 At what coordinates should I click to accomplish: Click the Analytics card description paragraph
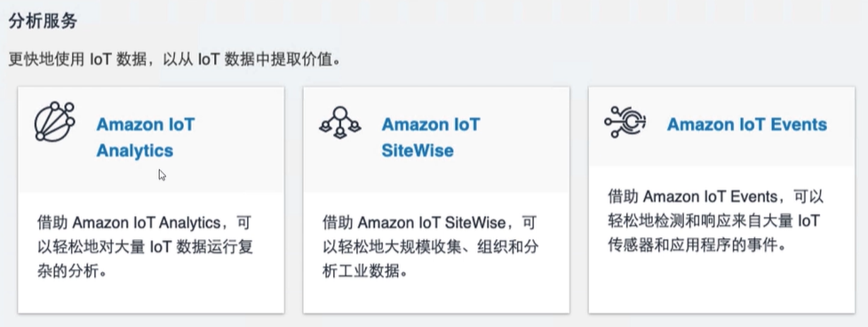(x=145, y=247)
